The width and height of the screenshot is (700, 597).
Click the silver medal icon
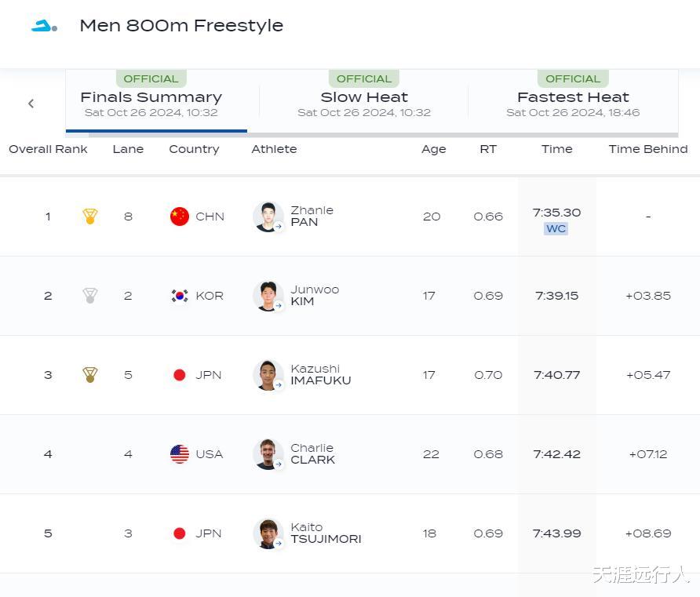(90, 296)
